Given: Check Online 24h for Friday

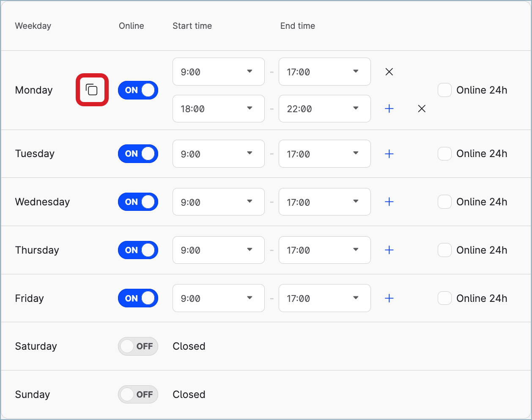Looking at the screenshot, I should [x=444, y=298].
